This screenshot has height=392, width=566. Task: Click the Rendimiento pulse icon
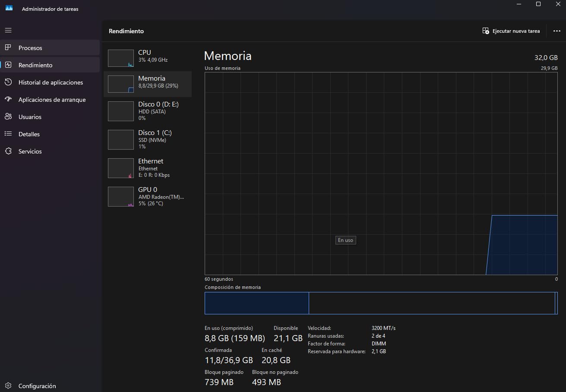[8, 65]
